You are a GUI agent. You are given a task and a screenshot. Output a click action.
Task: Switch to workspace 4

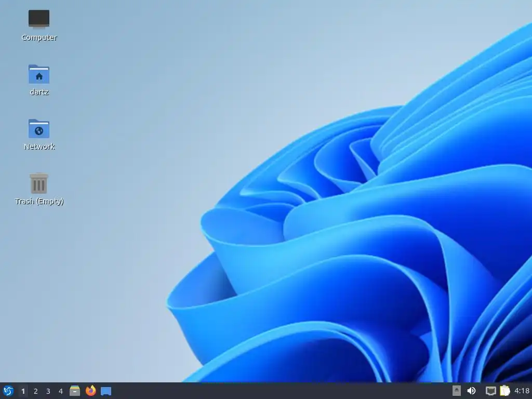61,391
